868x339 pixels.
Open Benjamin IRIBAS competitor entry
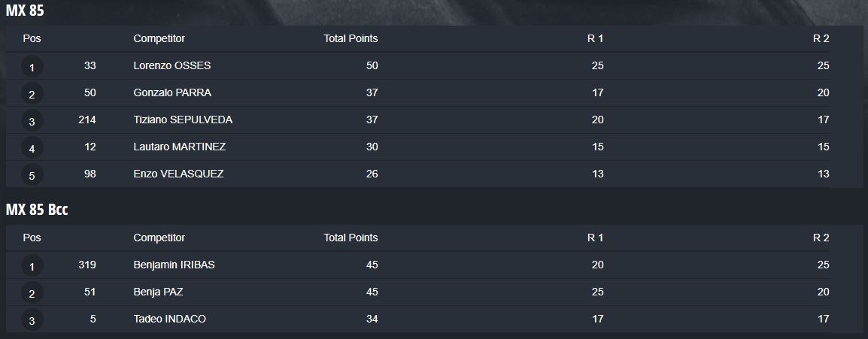pyautogui.click(x=174, y=265)
